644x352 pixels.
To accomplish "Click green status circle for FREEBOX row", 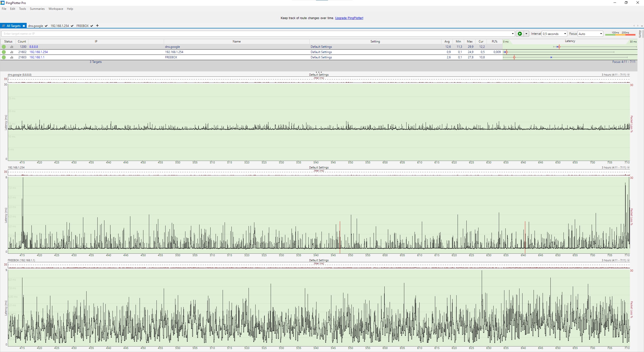I will click(4, 57).
